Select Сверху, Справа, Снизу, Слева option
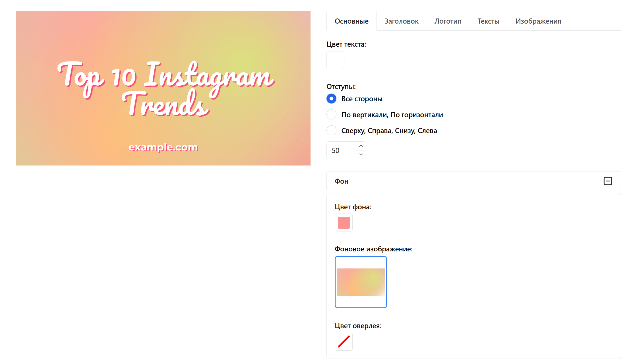The width and height of the screenshot is (637, 364). tap(331, 131)
